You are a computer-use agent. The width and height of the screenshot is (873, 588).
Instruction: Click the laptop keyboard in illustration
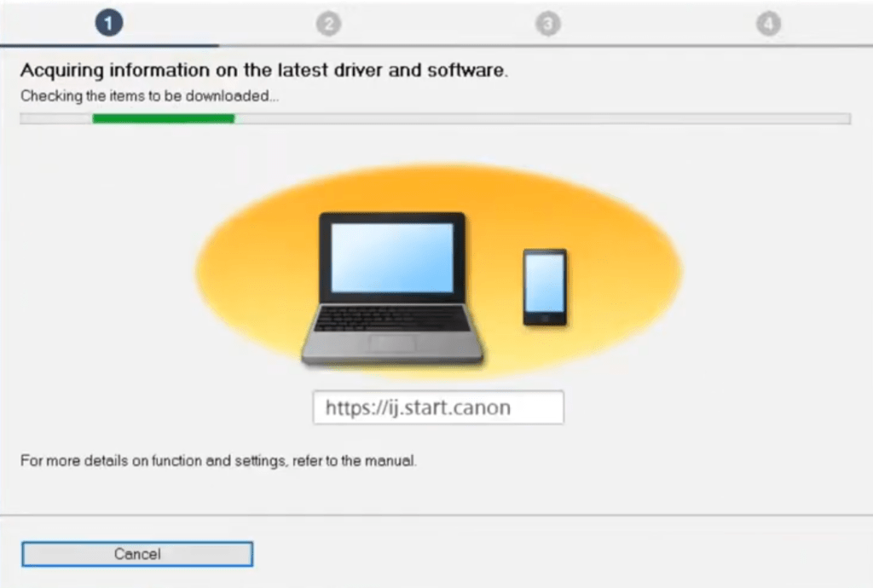pyautogui.click(x=392, y=320)
